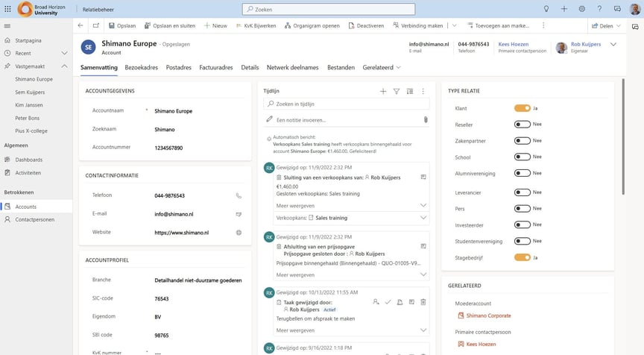644x355 pixels.
Task: Open record icon on Afsluiting van een prijsopgave
Action: tap(423, 246)
